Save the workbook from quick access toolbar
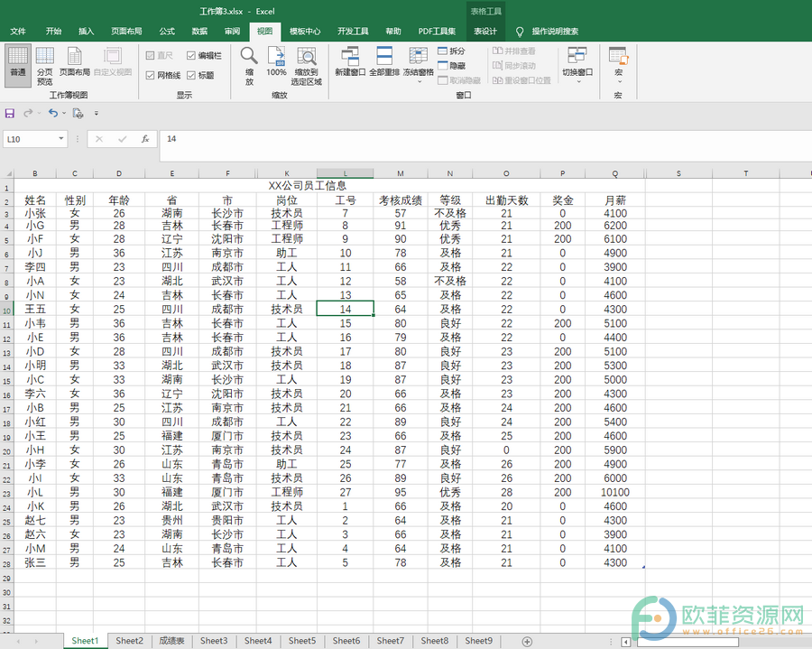Image resolution: width=812 pixels, height=649 pixels. [10, 113]
